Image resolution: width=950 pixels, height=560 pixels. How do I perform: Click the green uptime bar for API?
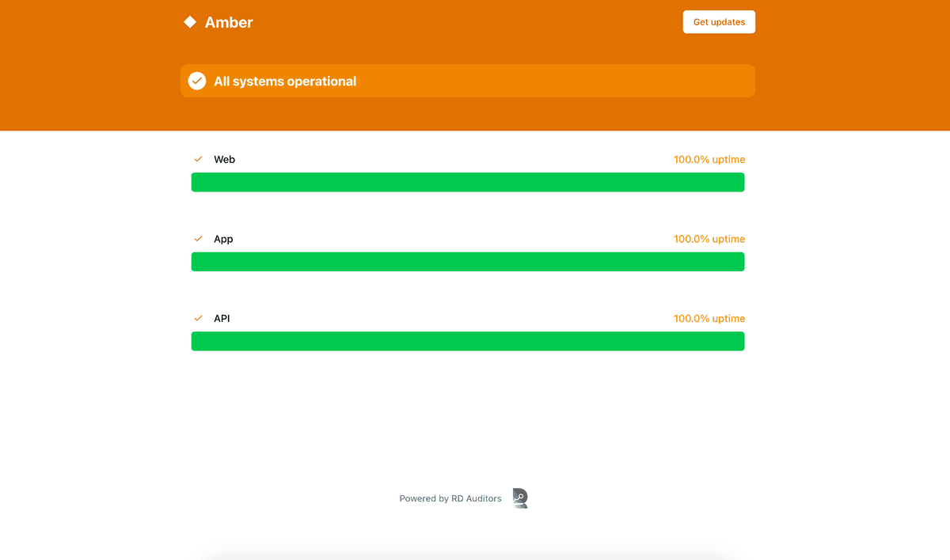coord(467,341)
